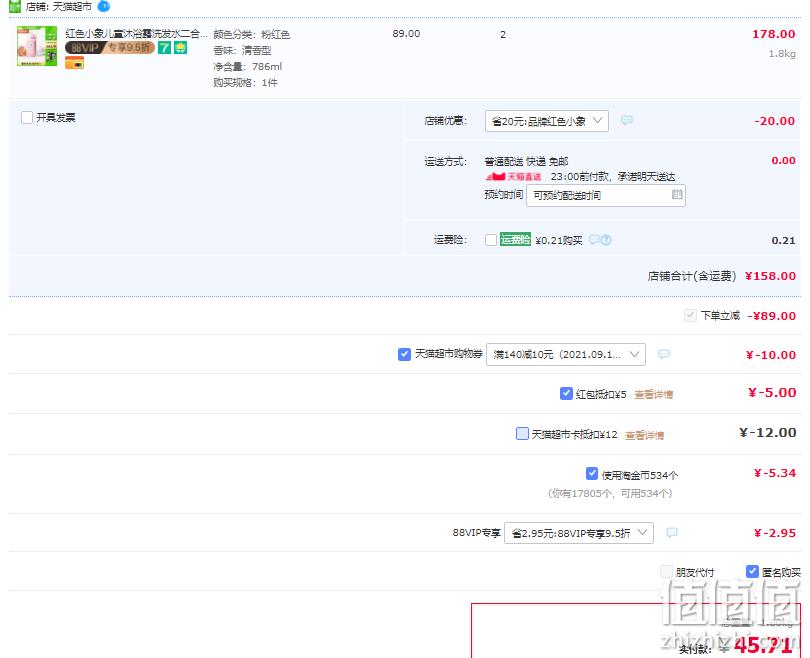Click the 0.21 insurance fee amount
This screenshot has height=658, width=810.
tap(783, 240)
